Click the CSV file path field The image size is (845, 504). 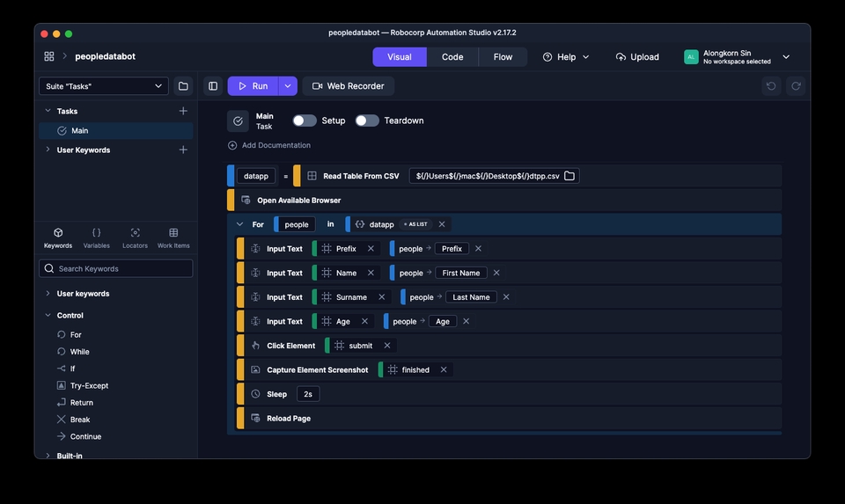494,176
